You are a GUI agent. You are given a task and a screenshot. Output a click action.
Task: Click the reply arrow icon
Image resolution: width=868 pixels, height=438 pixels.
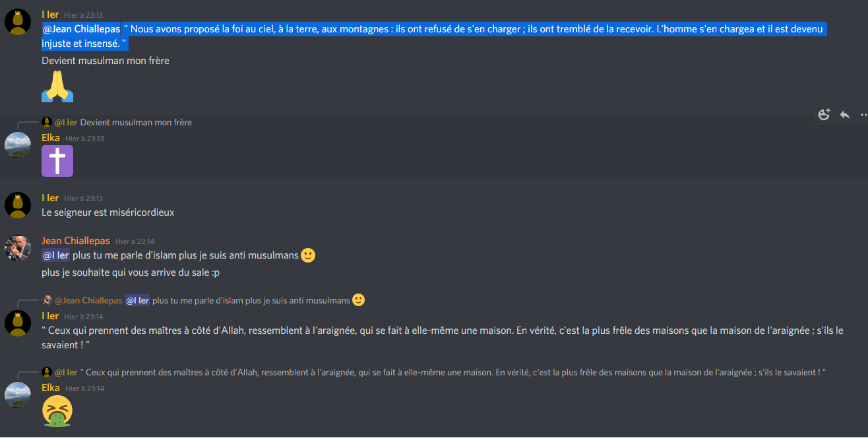(844, 114)
